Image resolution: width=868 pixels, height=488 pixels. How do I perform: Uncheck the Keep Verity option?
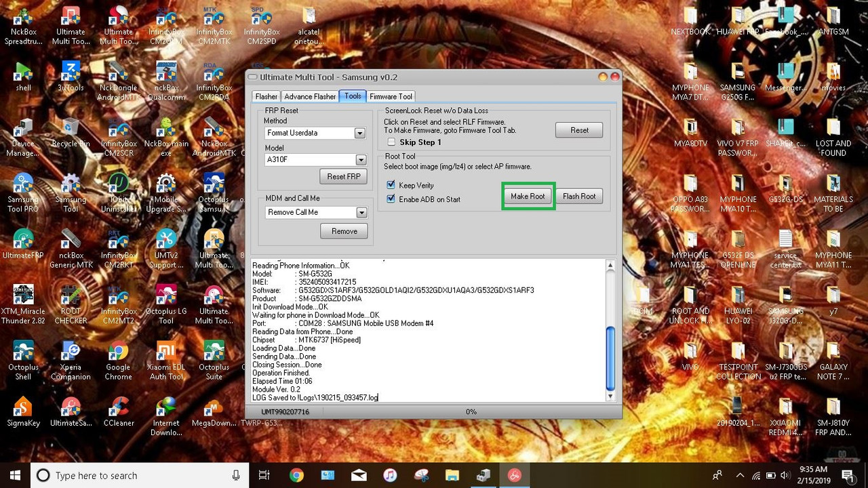coord(391,185)
